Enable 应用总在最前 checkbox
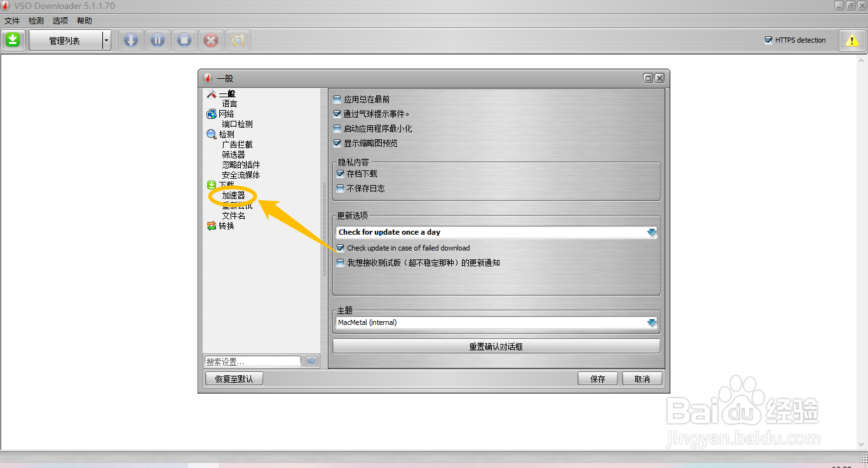 [x=337, y=99]
